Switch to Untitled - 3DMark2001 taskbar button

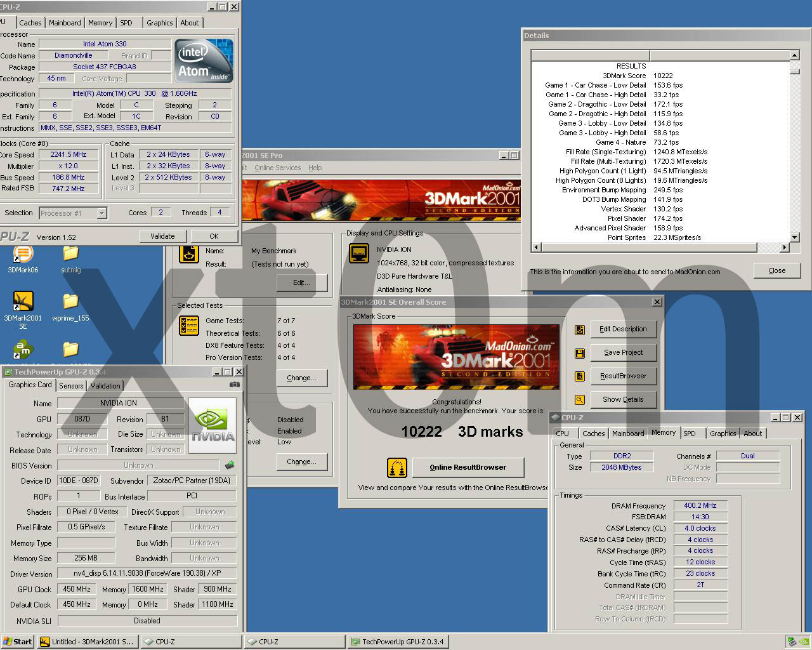coord(88,642)
